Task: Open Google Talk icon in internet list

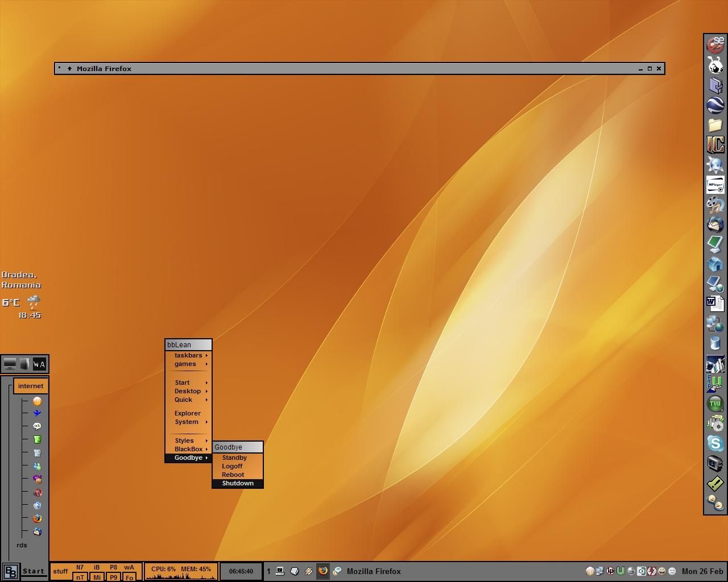Action: pyautogui.click(x=38, y=426)
